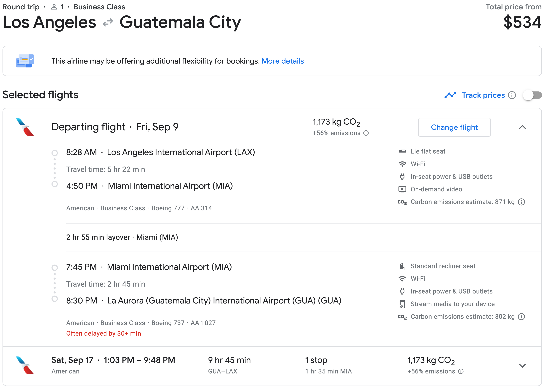Viewport: 548px width, 392px height.
Task: Click American Airlines logo on departing flight
Action: (x=25, y=127)
